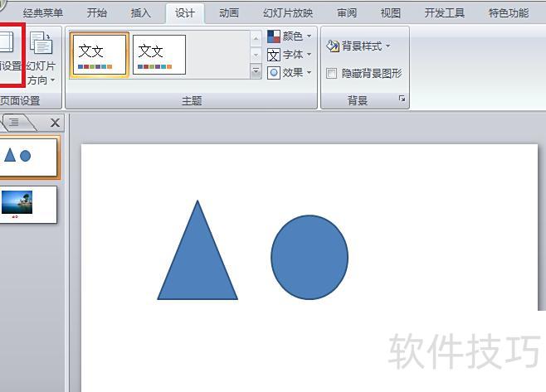Image resolution: width=546 pixels, height=392 pixels.
Task: Click the theme colors swatch icon
Action: (274, 36)
